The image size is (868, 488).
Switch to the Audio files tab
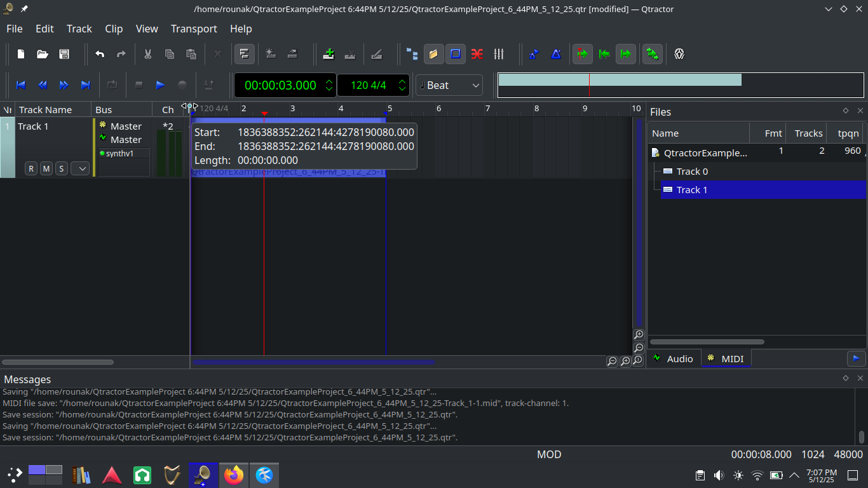pos(673,359)
